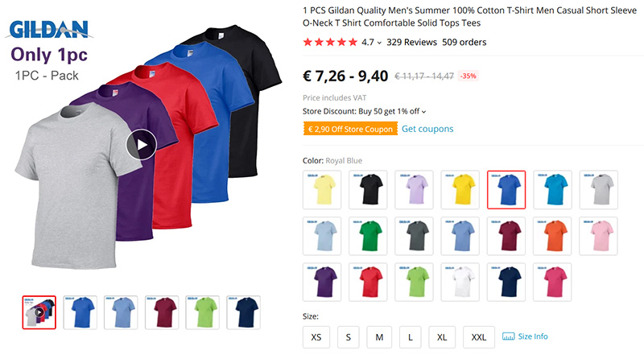The height and width of the screenshot is (355, 644).
Task: Select size M
Action: point(379,337)
